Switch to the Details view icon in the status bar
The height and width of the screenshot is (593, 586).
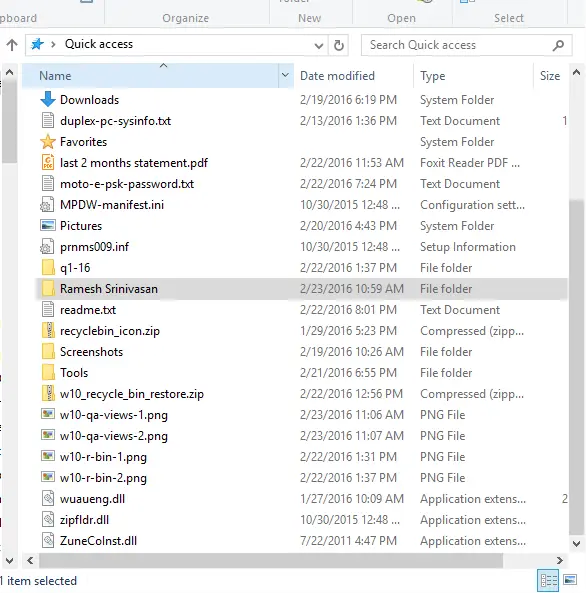(x=548, y=579)
